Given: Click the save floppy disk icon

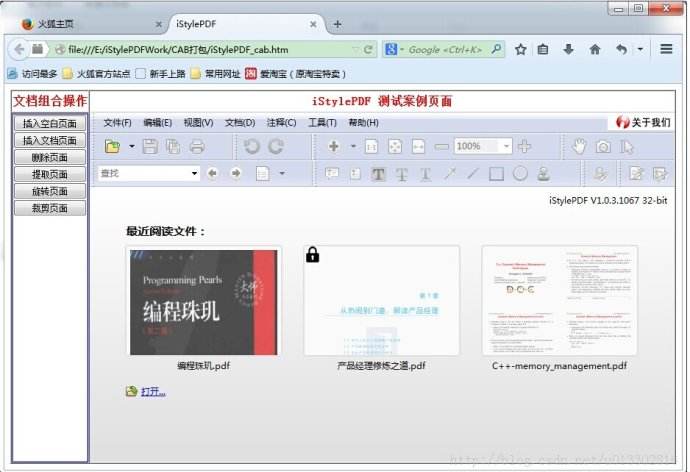Looking at the screenshot, I should point(150,146).
